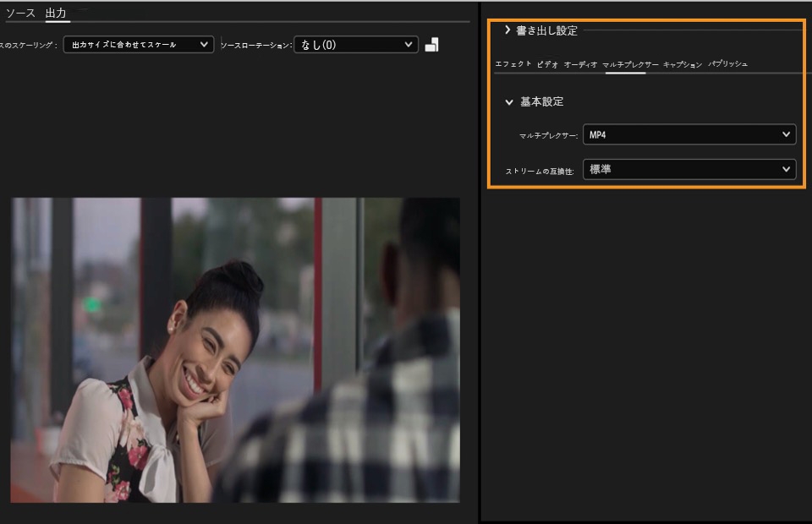The image size is (812, 524).
Task: Click the マルチプレクサー field label in 基本設定
Action: (x=548, y=135)
